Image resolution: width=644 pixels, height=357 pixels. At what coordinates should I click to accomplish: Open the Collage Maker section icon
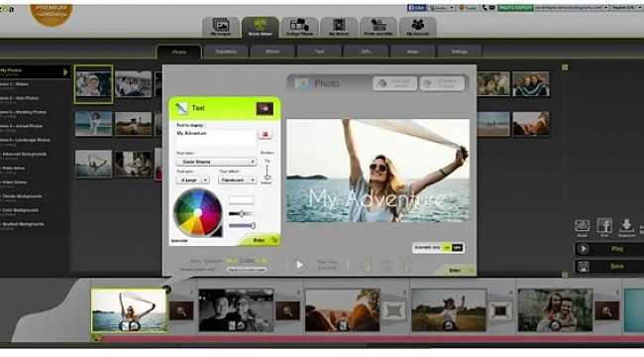pyautogui.click(x=299, y=27)
